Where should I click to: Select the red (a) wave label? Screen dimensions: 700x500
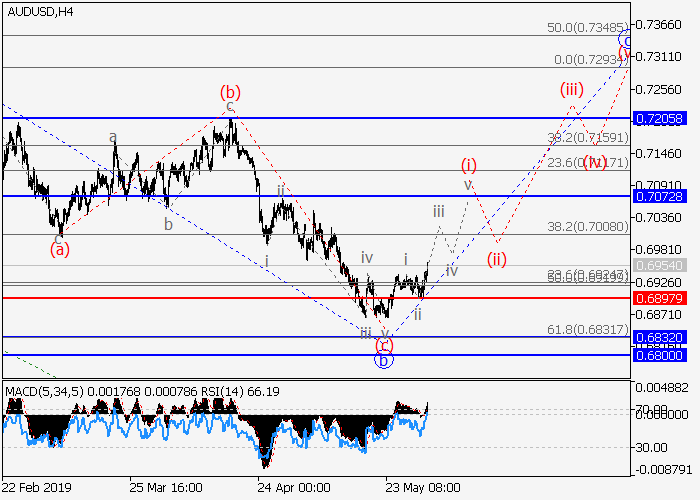60,250
